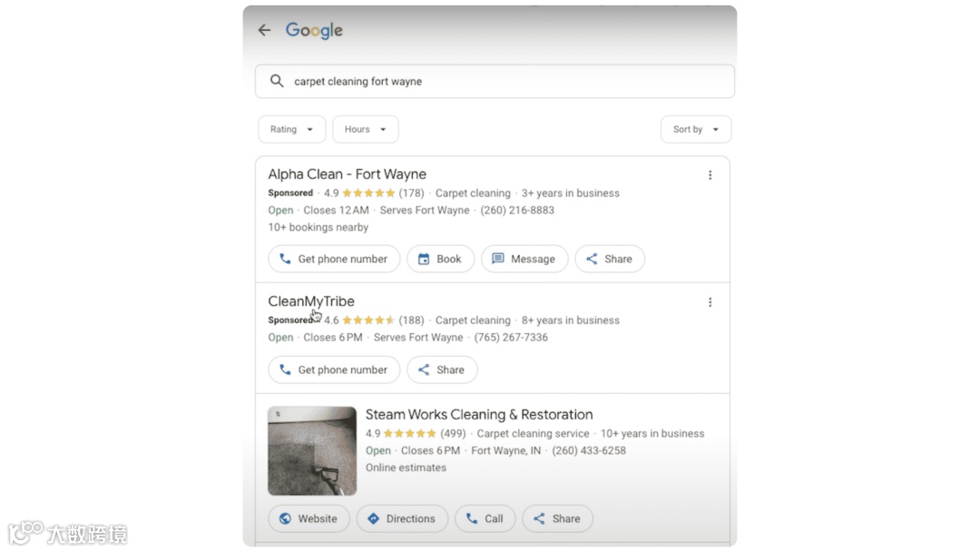Image resolution: width=980 pixels, height=552 pixels.
Task: Open more options for Alpha Clean listing
Action: [x=710, y=175]
